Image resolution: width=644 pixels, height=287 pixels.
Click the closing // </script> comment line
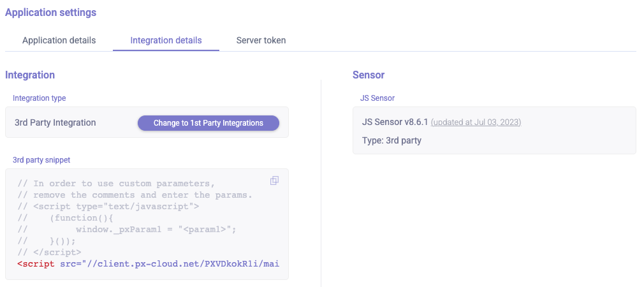(49, 252)
